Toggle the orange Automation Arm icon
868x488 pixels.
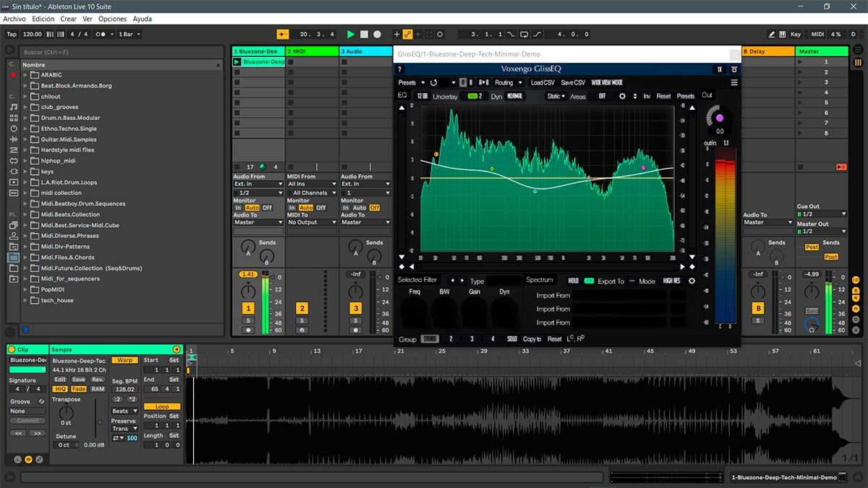[x=408, y=34]
